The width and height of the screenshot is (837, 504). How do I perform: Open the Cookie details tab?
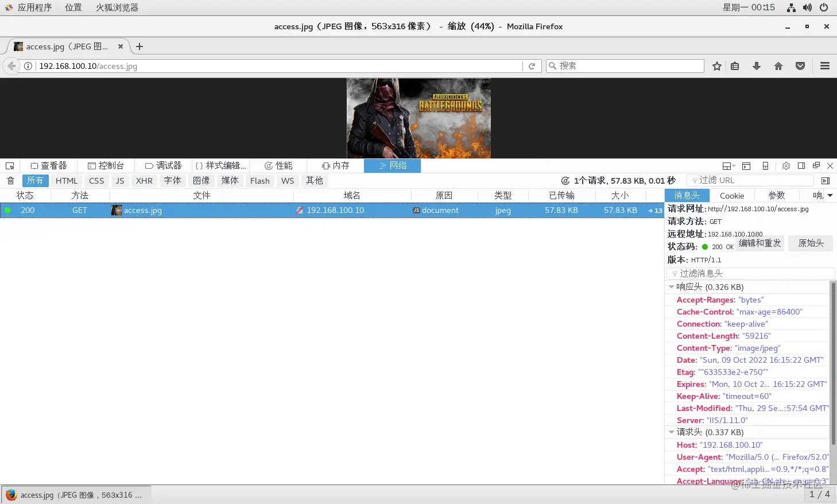coord(732,196)
